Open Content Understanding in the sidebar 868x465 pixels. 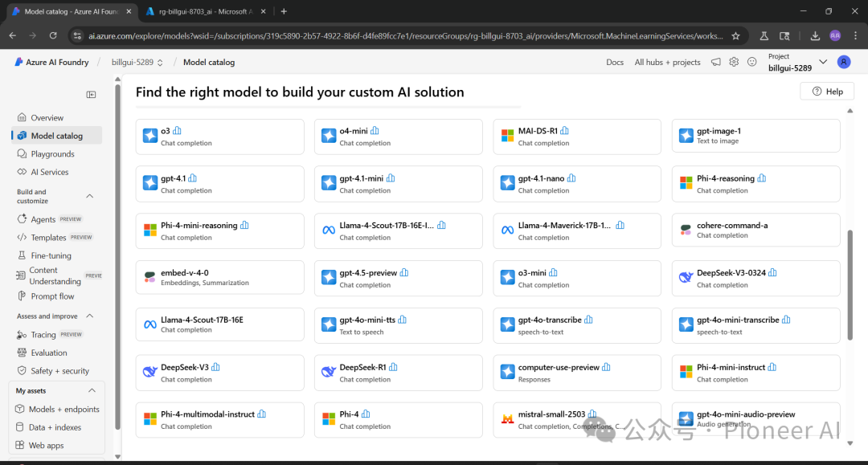point(56,275)
